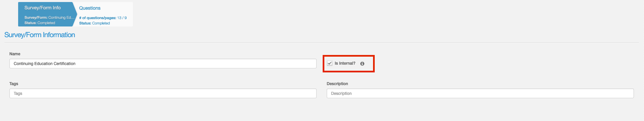
Task: Toggle the Is Internal checkbox
Action: click(x=330, y=63)
